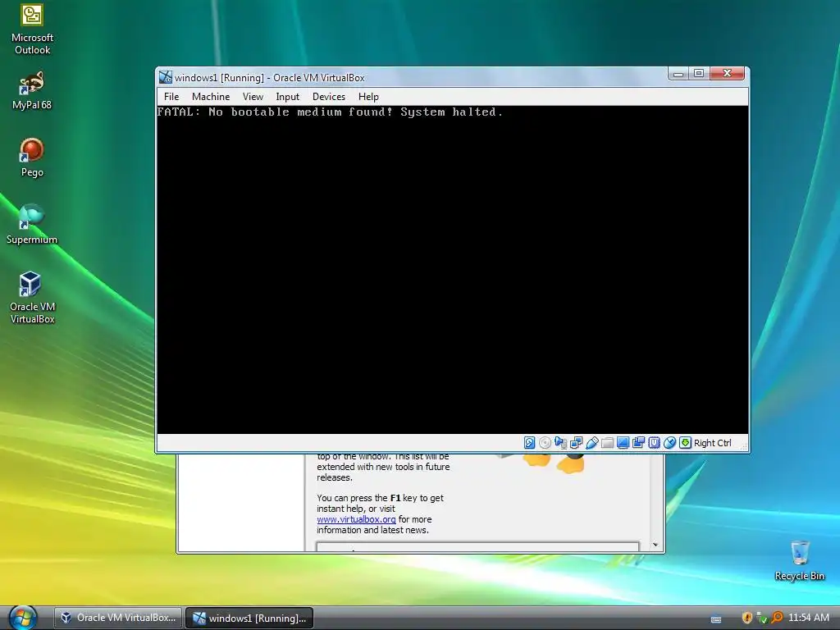The image size is (840, 630).
Task: Click the VirtualBox icon in the windows1 title bar
Action: tap(166, 77)
